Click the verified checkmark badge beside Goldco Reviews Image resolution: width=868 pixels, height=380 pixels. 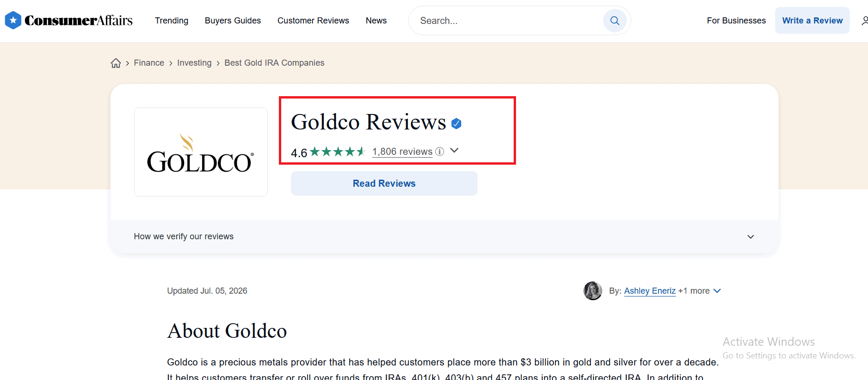coord(456,123)
